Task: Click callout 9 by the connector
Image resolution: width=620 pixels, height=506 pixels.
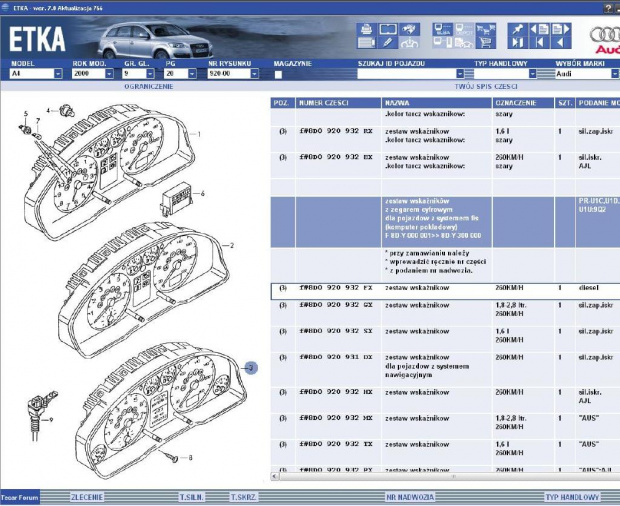Action: click(x=51, y=420)
